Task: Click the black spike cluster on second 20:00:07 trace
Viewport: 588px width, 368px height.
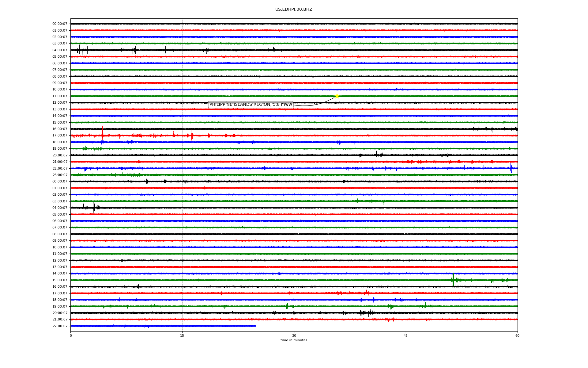Action: [366, 313]
